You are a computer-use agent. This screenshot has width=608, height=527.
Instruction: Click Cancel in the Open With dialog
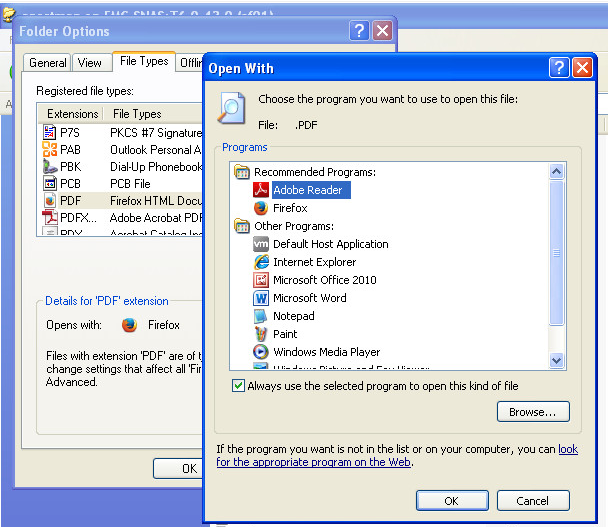coord(532,501)
